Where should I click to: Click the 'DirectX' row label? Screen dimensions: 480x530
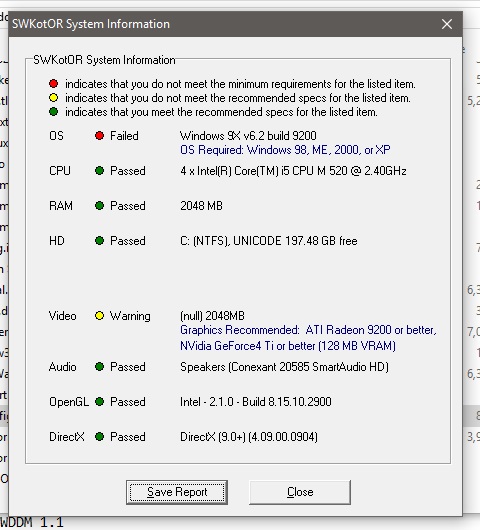pos(67,437)
